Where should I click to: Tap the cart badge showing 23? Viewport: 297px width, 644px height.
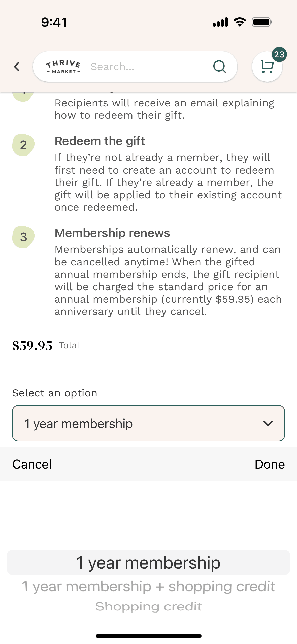click(x=279, y=54)
